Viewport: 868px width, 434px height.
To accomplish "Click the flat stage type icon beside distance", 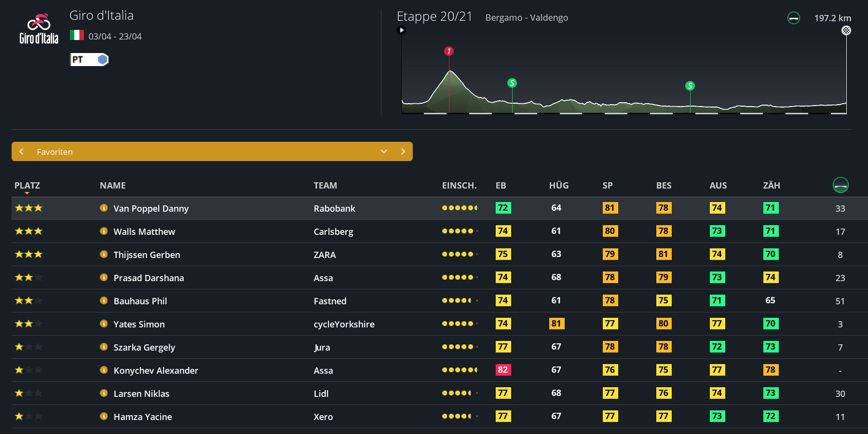I will (793, 18).
